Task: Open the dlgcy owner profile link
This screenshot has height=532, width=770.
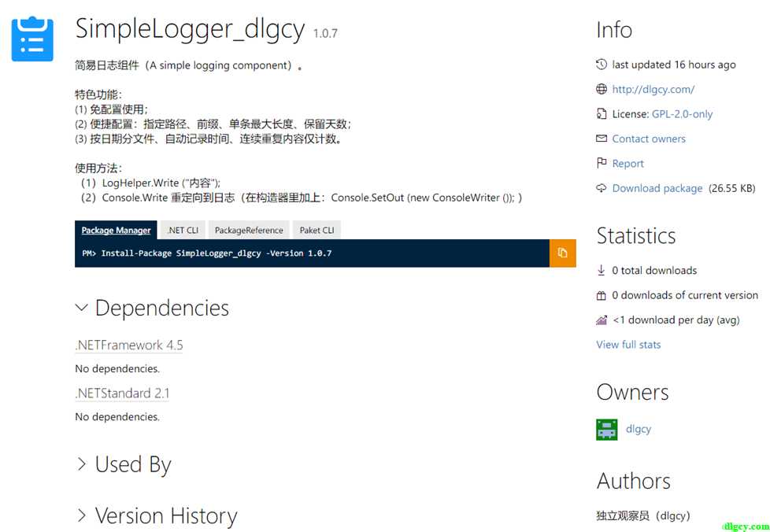Action: [639, 428]
